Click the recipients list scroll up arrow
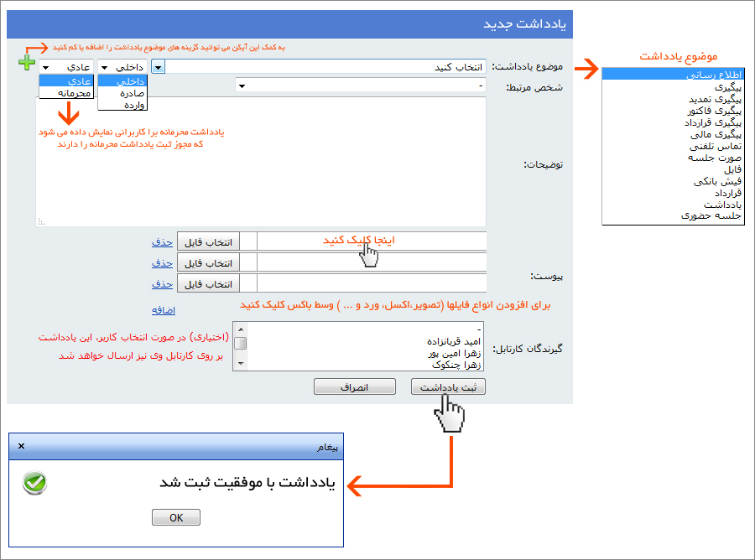This screenshot has width=755, height=560. tap(241, 329)
